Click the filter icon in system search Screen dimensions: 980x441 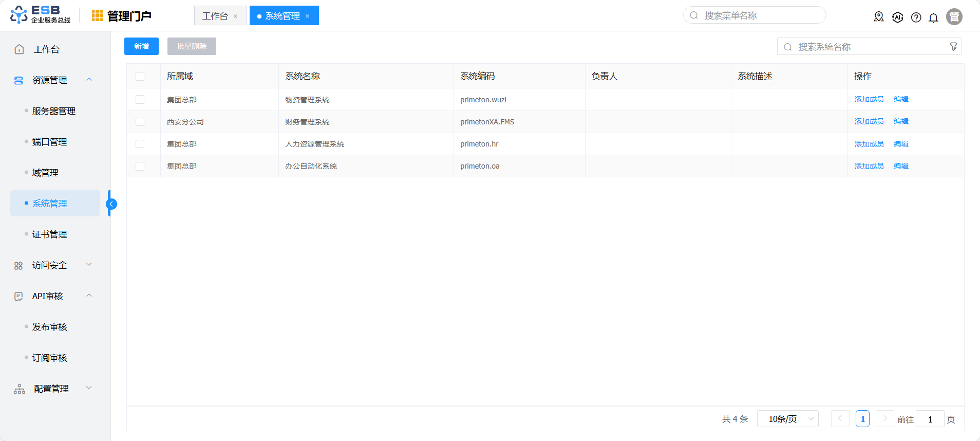point(953,47)
